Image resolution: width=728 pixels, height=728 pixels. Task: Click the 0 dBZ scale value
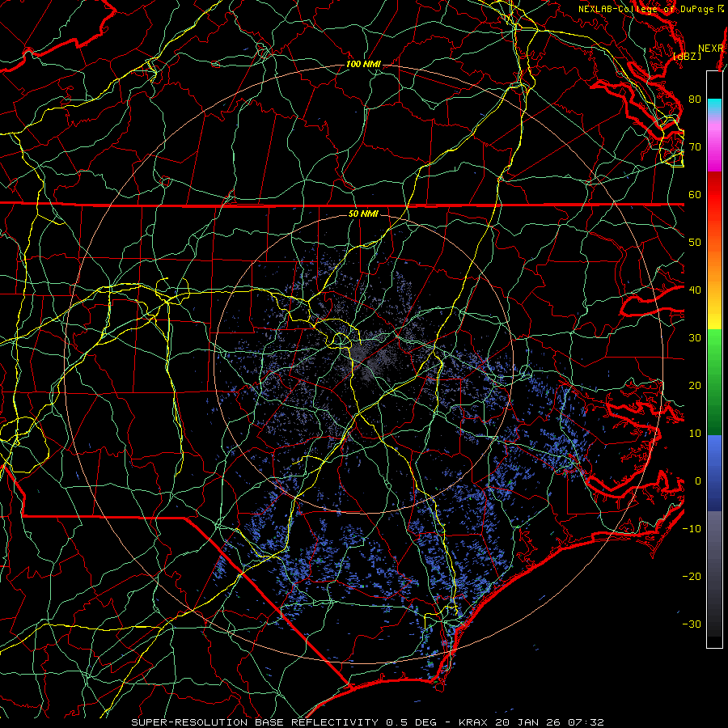click(x=697, y=481)
